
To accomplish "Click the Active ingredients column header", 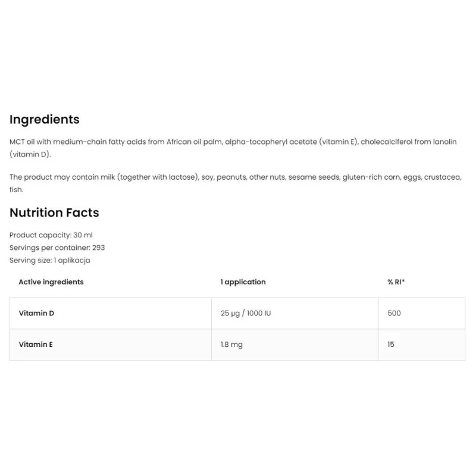I will [51, 282].
